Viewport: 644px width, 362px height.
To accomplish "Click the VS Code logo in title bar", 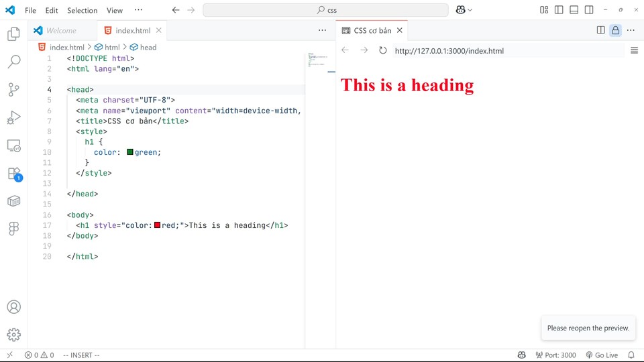I will tap(10, 10).
